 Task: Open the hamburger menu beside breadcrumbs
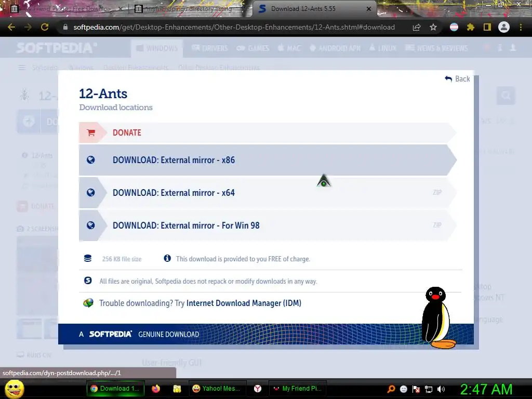click(22, 68)
